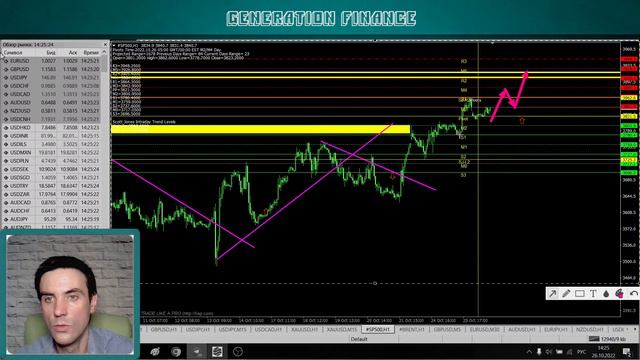This screenshot has width=640, height=360.
Task: Select the text T tool
Action: pos(593,293)
